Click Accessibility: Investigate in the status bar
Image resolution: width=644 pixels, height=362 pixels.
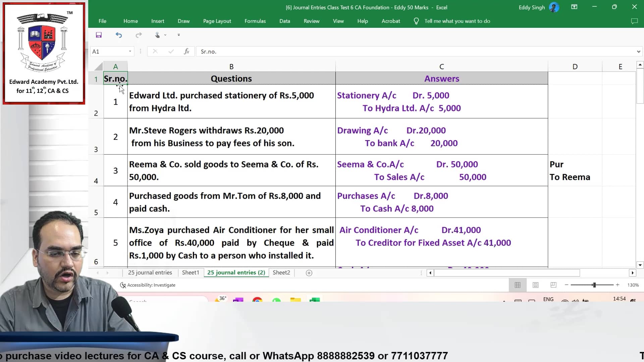click(x=148, y=285)
